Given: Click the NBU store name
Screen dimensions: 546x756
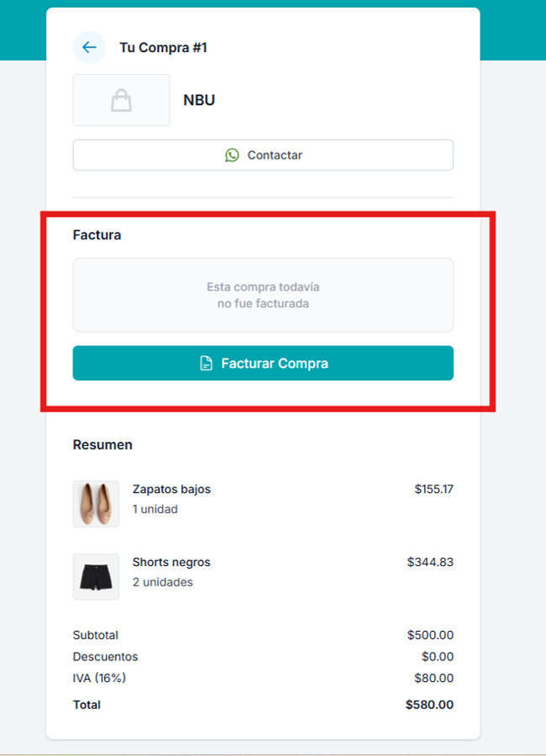Looking at the screenshot, I should click(199, 101).
